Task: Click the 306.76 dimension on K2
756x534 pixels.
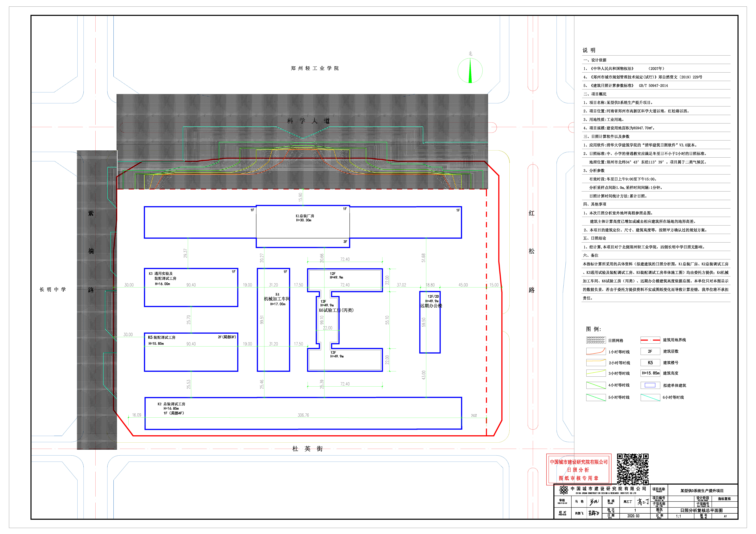Action: (303, 415)
